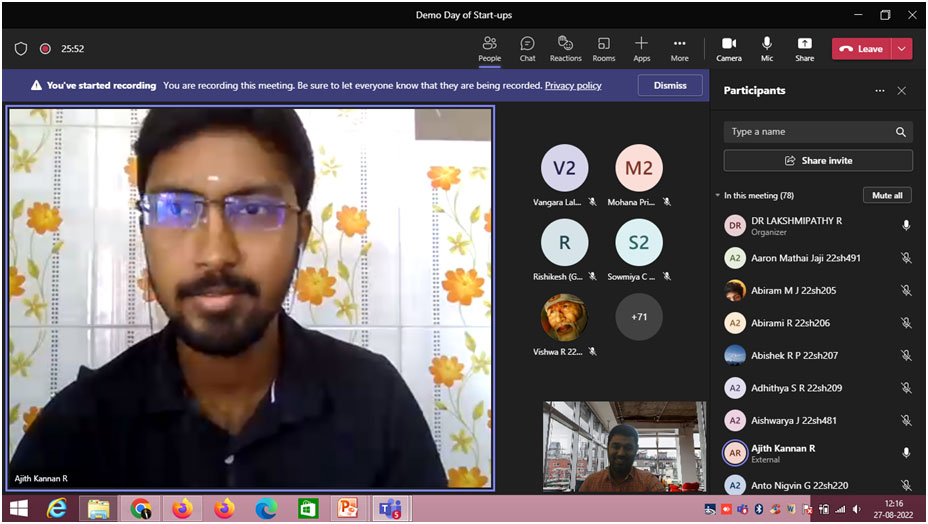This screenshot has width=928, height=524.
Task: Dismiss the recording notification
Action: click(670, 86)
